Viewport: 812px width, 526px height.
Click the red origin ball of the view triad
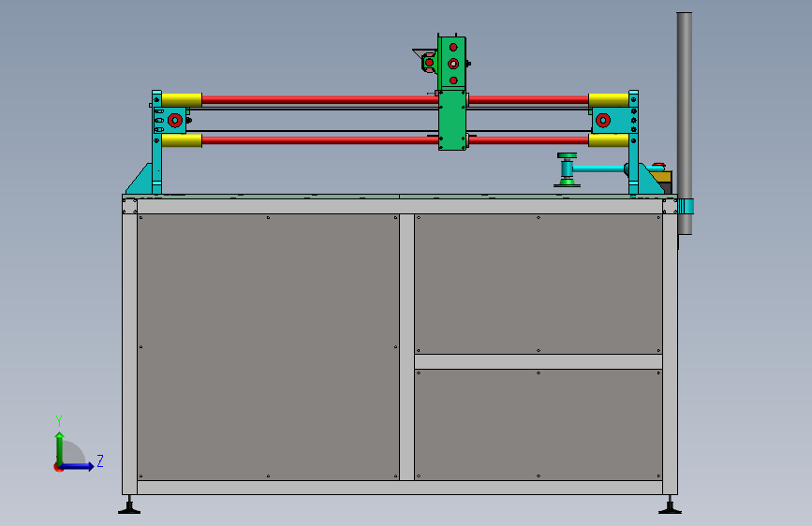pyautogui.click(x=58, y=467)
